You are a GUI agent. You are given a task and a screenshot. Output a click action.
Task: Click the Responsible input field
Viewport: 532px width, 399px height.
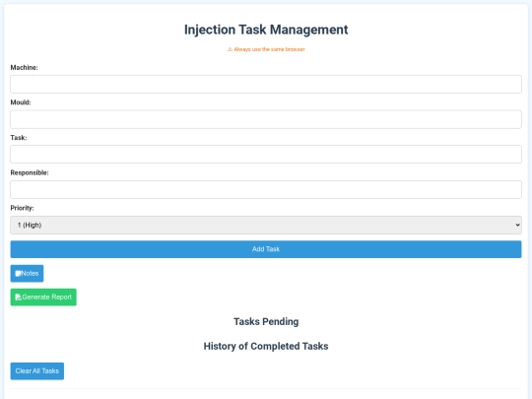point(266,190)
